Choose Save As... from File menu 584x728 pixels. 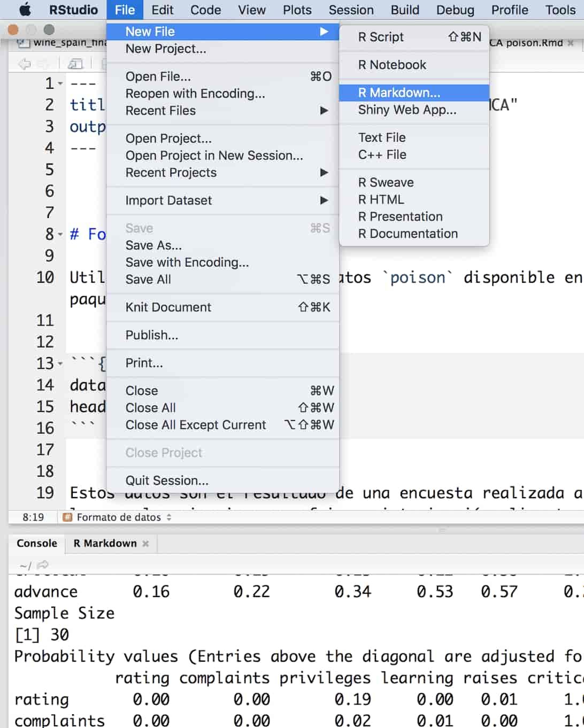[223, 245]
